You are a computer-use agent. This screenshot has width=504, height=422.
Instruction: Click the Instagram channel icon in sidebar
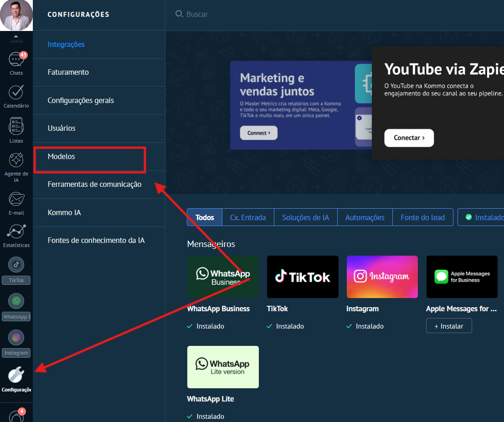pyautogui.click(x=16, y=337)
